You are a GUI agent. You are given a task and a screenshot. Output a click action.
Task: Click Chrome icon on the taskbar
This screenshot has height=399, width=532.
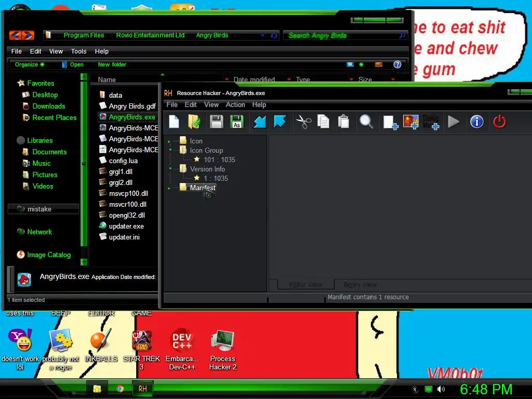(120, 389)
